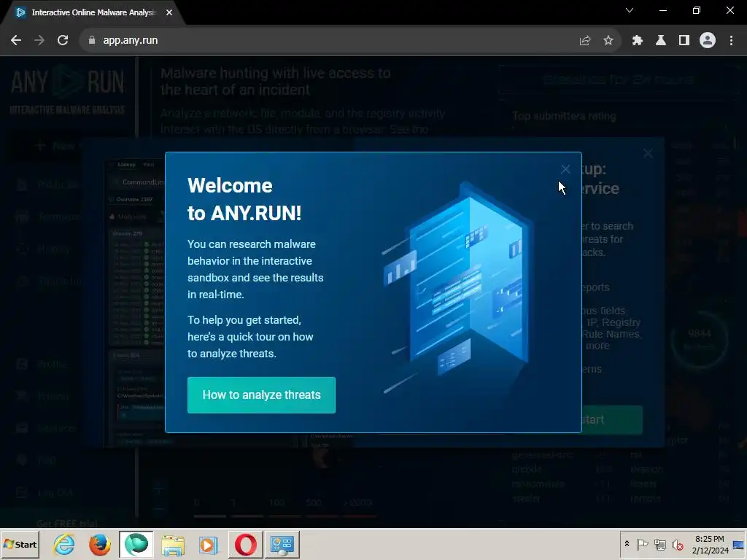Open the control panel taskbar icon
The image size is (747, 560).
point(282,544)
